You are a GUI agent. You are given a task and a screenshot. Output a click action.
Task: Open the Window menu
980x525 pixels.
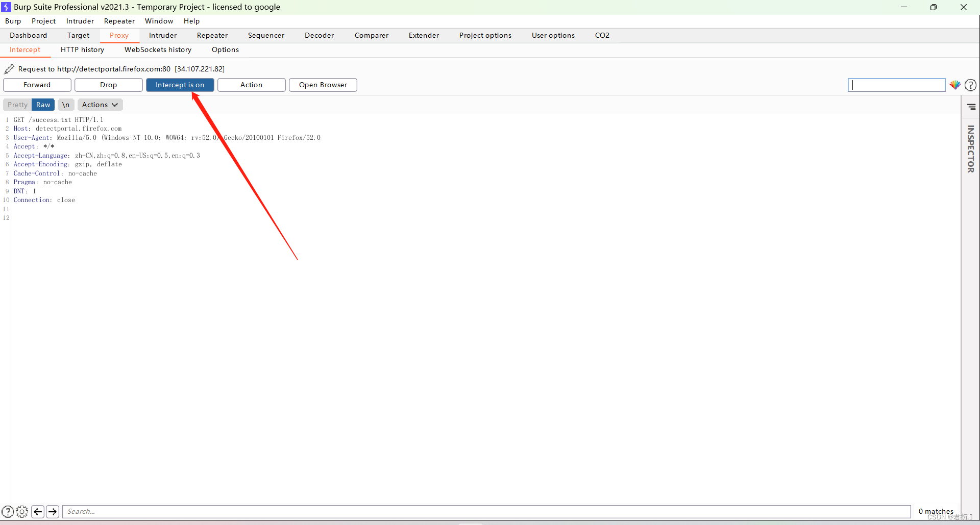pyautogui.click(x=159, y=21)
